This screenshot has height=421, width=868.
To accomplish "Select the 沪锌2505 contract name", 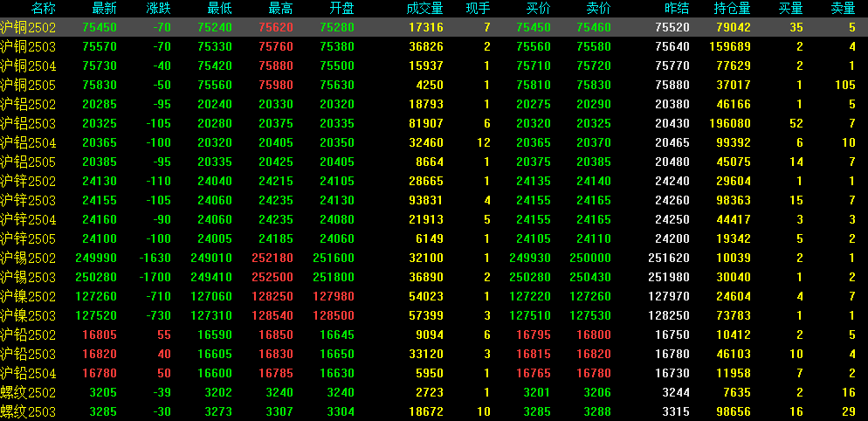I will pyautogui.click(x=28, y=238).
